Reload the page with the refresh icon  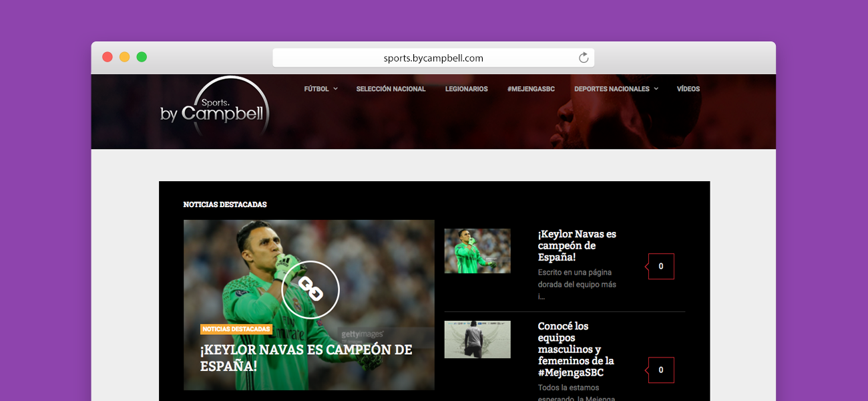point(584,57)
